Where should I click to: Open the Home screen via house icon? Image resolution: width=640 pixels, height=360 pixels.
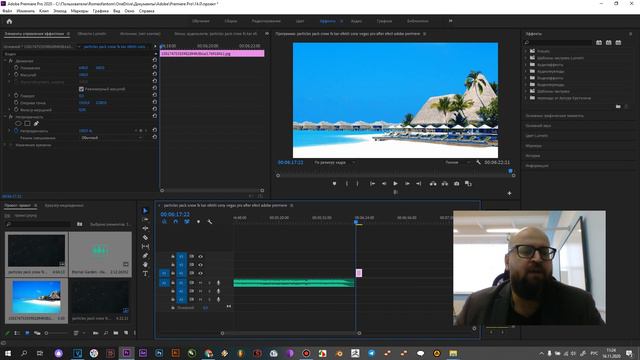[9, 21]
